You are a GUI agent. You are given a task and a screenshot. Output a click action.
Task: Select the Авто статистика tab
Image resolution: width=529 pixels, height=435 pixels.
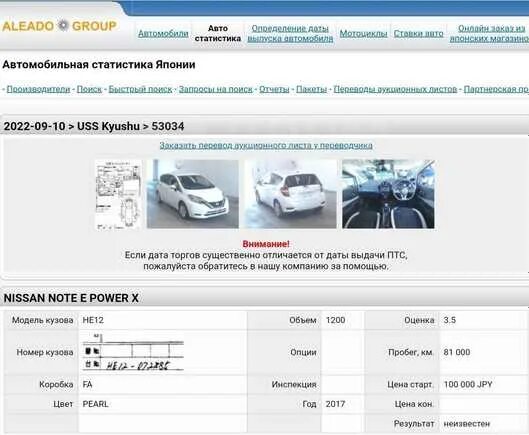(x=218, y=33)
